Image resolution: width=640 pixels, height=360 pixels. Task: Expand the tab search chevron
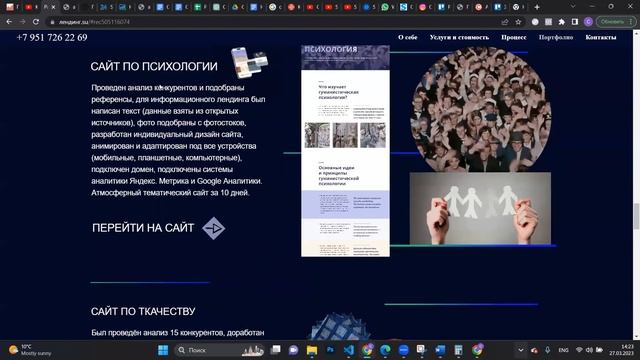pyautogui.click(x=573, y=7)
